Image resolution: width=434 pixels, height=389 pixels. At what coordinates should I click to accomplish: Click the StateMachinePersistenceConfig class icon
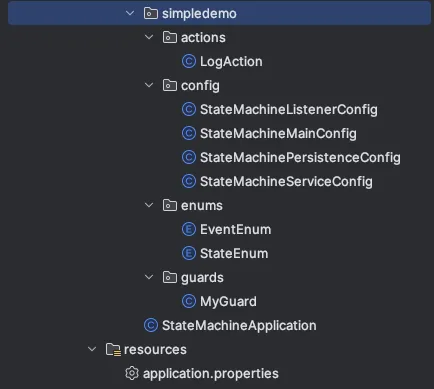point(189,157)
